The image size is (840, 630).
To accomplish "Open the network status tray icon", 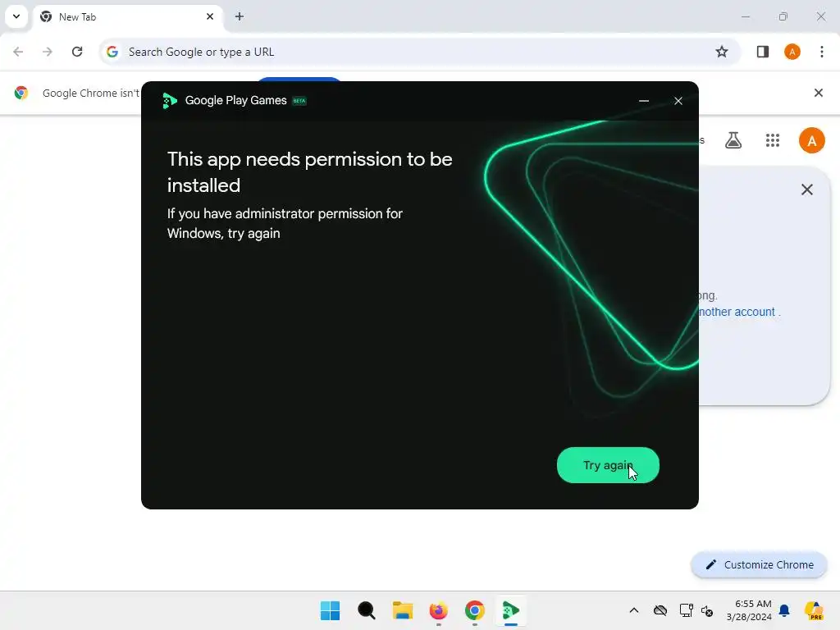I will [x=686, y=610].
